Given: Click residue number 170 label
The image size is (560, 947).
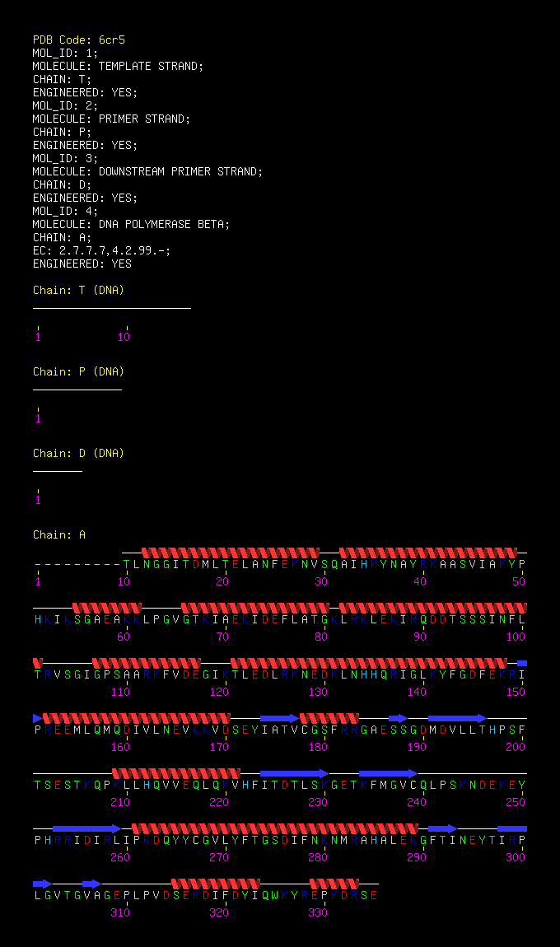Looking at the screenshot, I should tap(219, 747).
